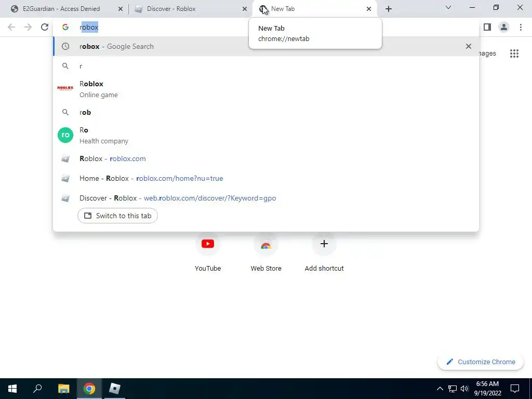Open the Web Store shortcut
The width and height of the screenshot is (532, 399).
266,252
